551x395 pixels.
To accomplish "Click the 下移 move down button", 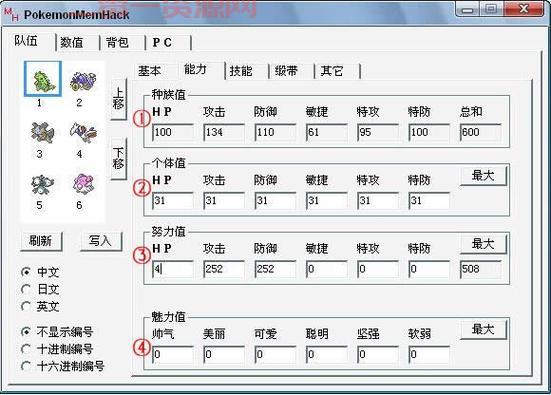I will 118,159.
